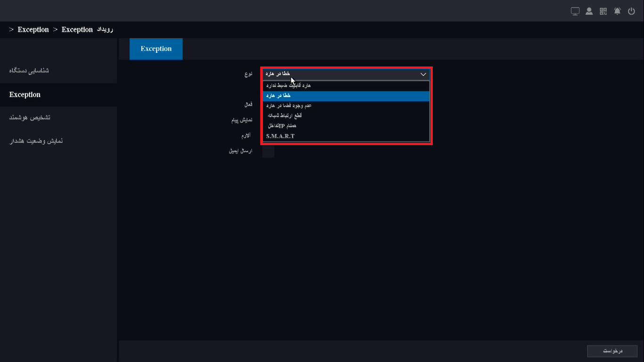Viewport: 644px width, 362px height.
Task: Open تشخیص هوشمند sidebar entry
Action: 58,117
